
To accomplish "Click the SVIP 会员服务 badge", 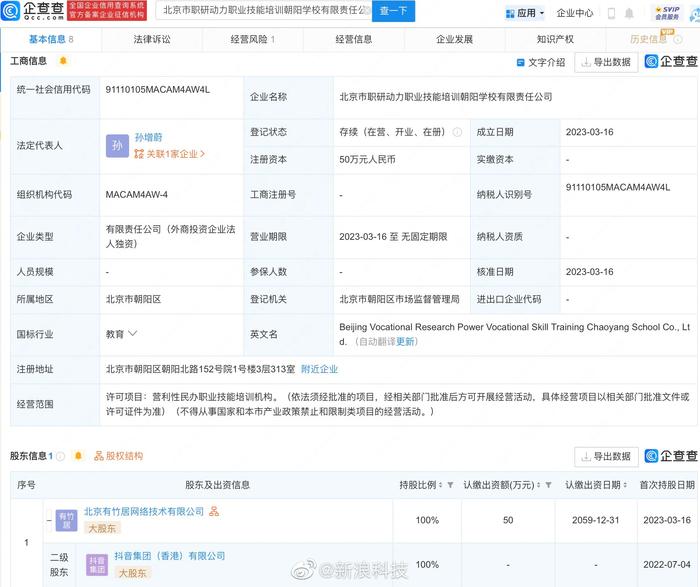I will pyautogui.click(x=667, y=13).
